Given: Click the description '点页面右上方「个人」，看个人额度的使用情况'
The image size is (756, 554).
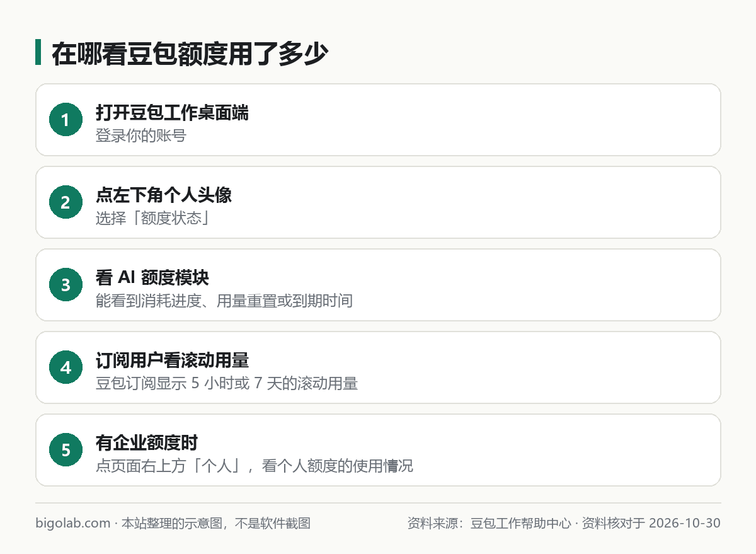Looking at the screenshot, I should [x=255, y=466].
